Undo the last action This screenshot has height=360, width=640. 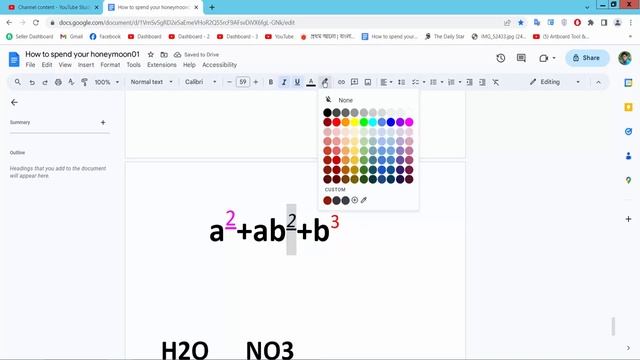tap(32, 82)
